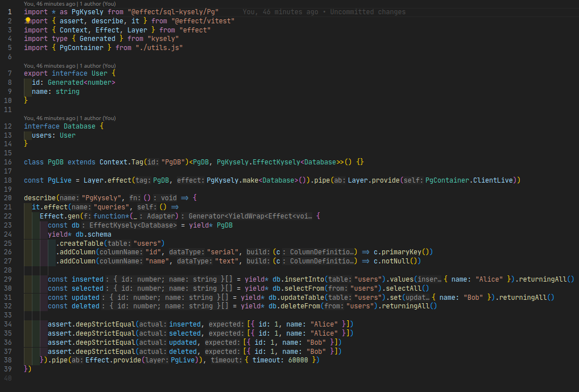This screenshot has width=579, height=392.
Task: Click '.createTable' method call
Action: (80, 244)
